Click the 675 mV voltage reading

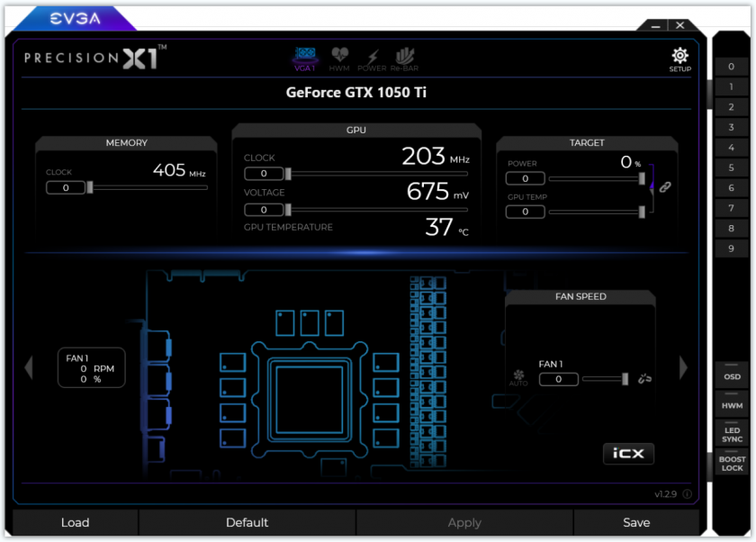coord(437,192)
